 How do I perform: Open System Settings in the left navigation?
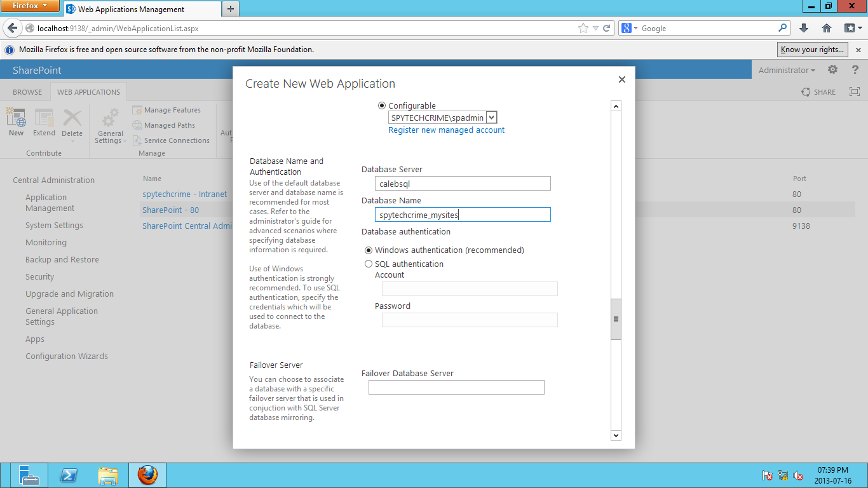pyautogui.click(x=54, y=225)
